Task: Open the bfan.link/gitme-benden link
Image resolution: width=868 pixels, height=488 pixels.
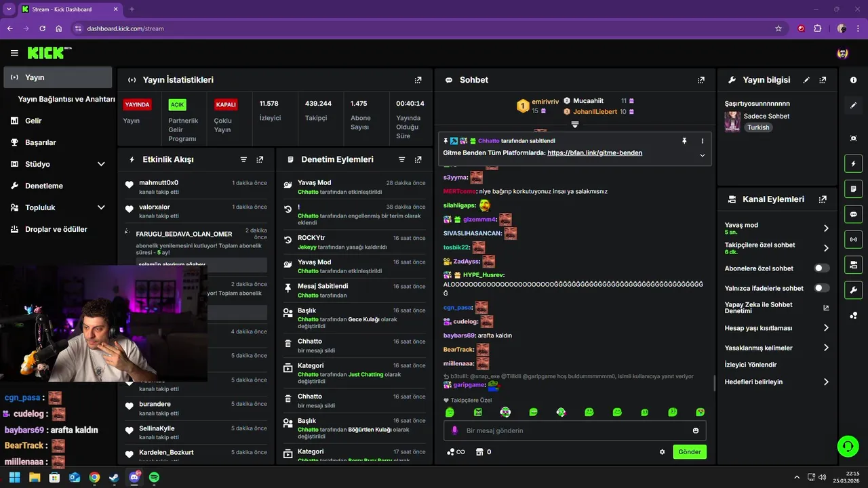Action: tap(595, 153)
